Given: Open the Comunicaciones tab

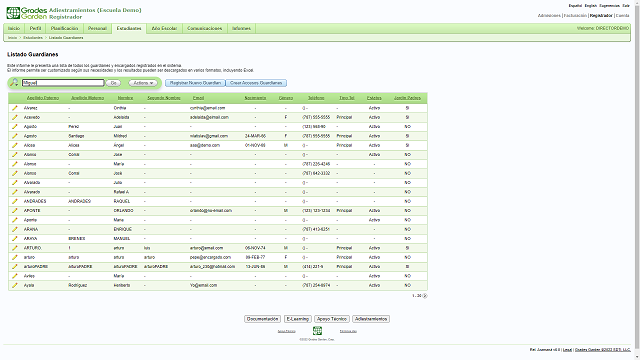Looking at the screenshot, I should click(204, 29).
